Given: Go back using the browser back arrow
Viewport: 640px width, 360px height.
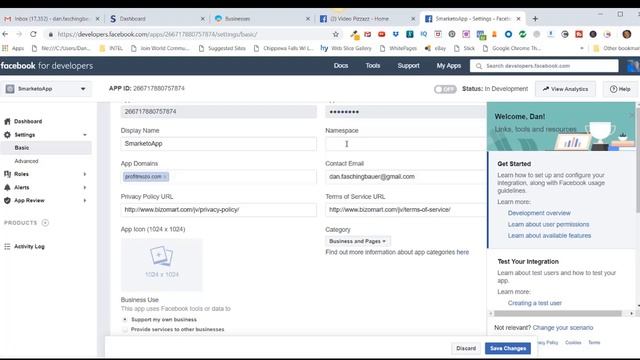Looking at the screenshot, I should point(5,34).
